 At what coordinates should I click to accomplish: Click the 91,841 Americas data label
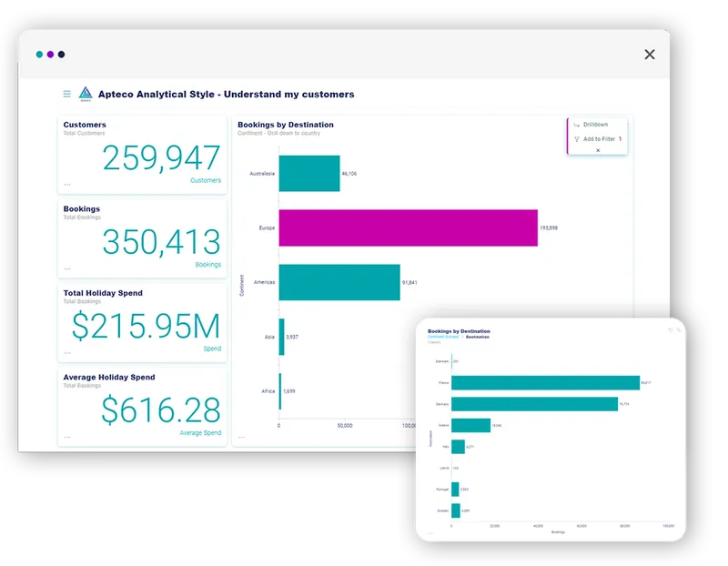tap(409, 282)
